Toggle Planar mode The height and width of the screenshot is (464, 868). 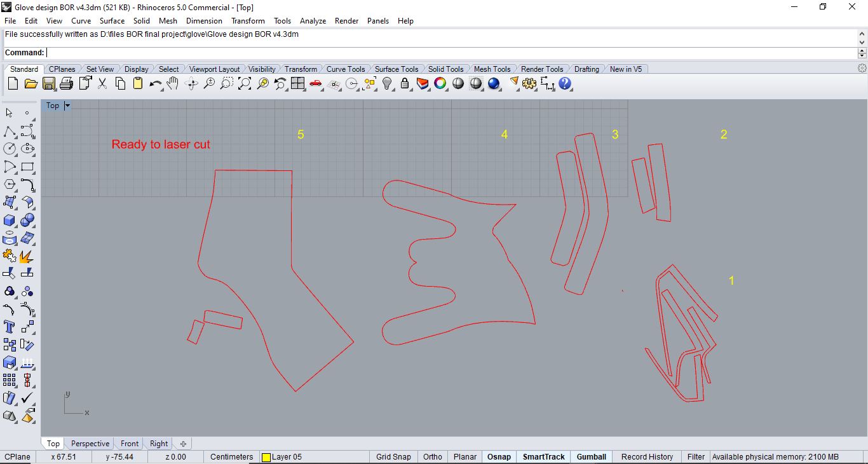pyautogui.click(x=465, y=457)
